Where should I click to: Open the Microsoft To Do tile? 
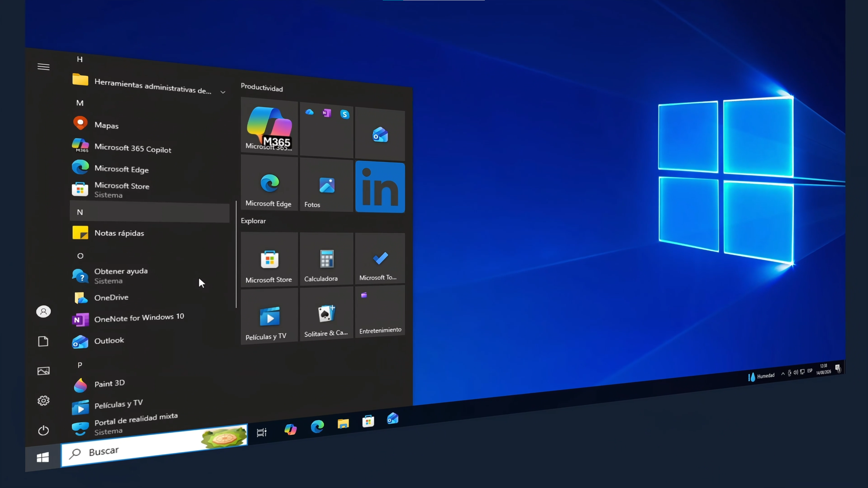click(x=380, y=258)
